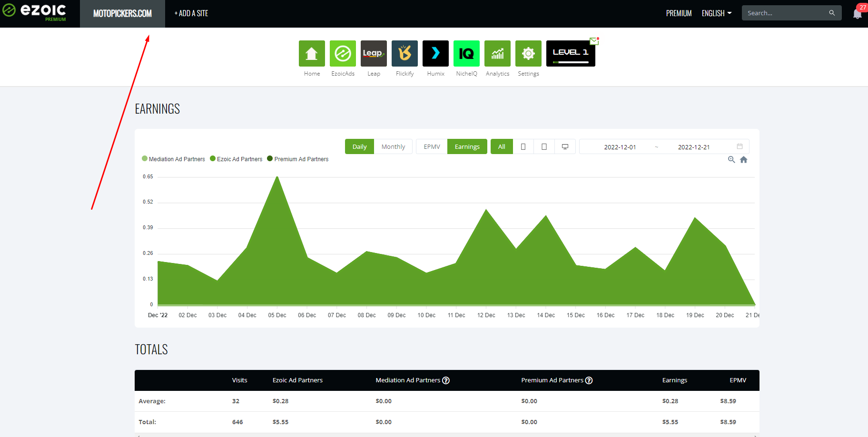This screenshot has height=437, width=868.
Task: Select the MOTOPICKERS.COM site tab
Action: pyautogui.click(x=122, y=14)
